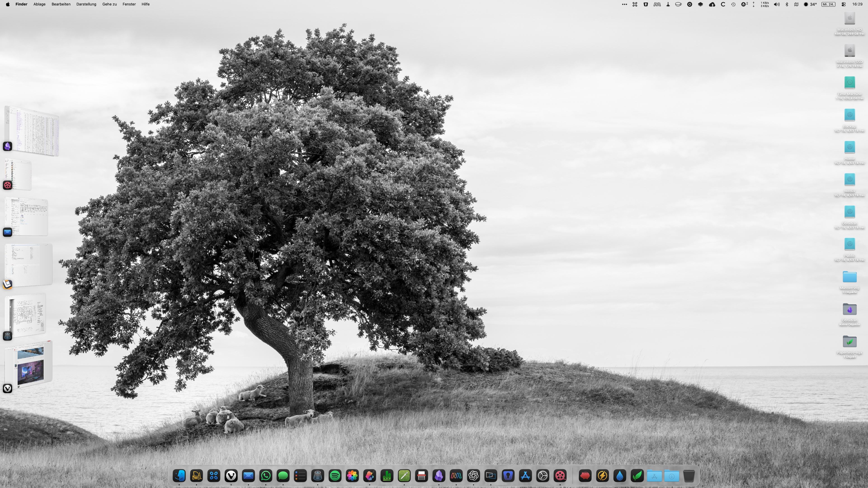Launch the yellow lightning bolt app in the Dock

coord(602,476)
